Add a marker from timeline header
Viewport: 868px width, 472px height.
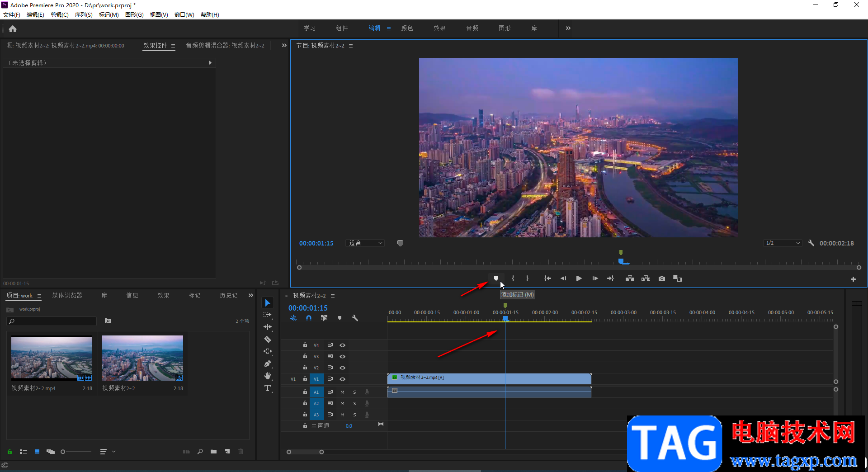(340, 318)
